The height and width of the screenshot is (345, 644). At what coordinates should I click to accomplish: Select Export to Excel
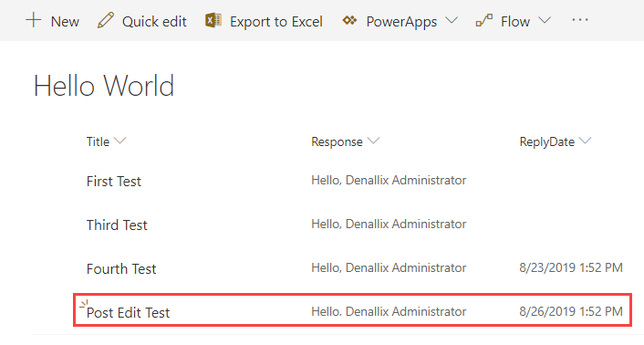coord(276,21)
